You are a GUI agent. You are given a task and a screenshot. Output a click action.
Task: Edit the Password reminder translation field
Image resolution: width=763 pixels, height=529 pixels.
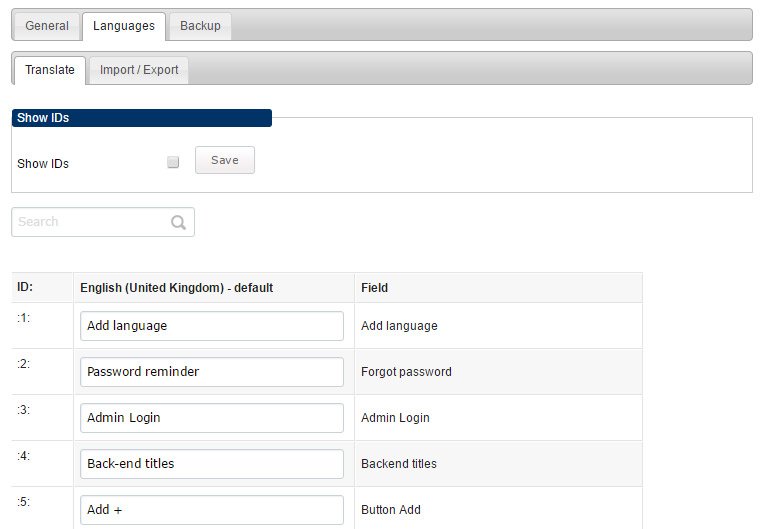point(212,372)
